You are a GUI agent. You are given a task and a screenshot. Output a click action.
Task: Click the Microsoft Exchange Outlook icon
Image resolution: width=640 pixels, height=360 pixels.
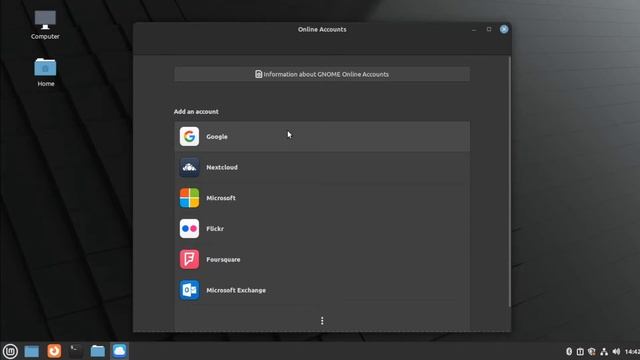(x=189, y=290)
